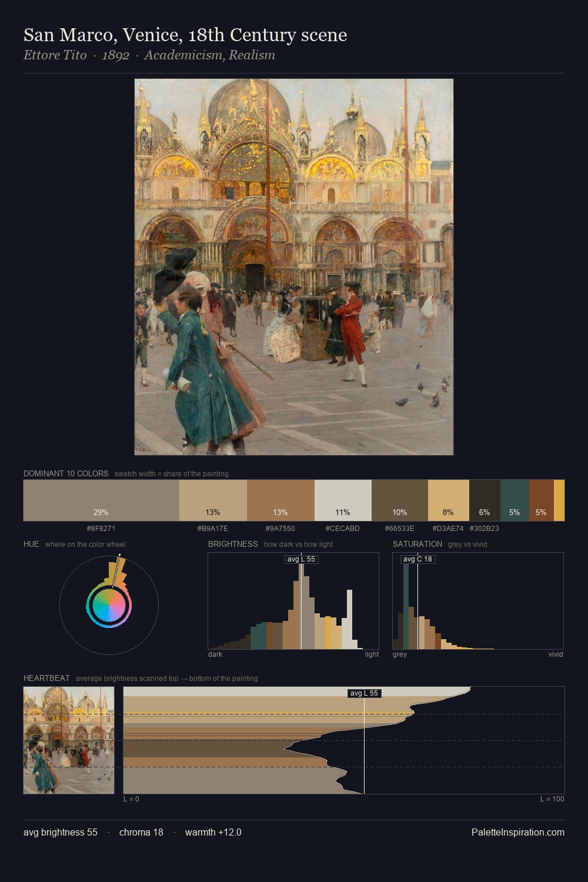Image resolution: width=588 pixels, height=882 pixels.
Task: Click the 'avg L 55' label in brightness histogram
Action: pyautogui.click(x=301, y=559)
